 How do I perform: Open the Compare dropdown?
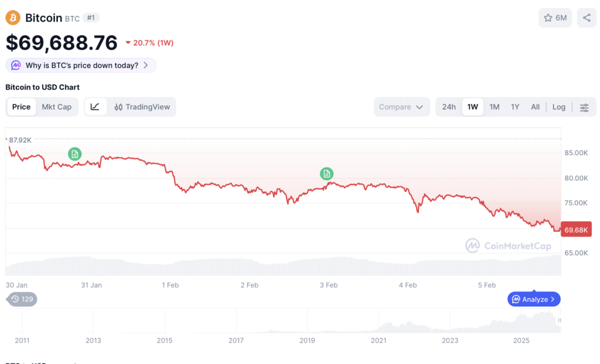coord(401,107)
